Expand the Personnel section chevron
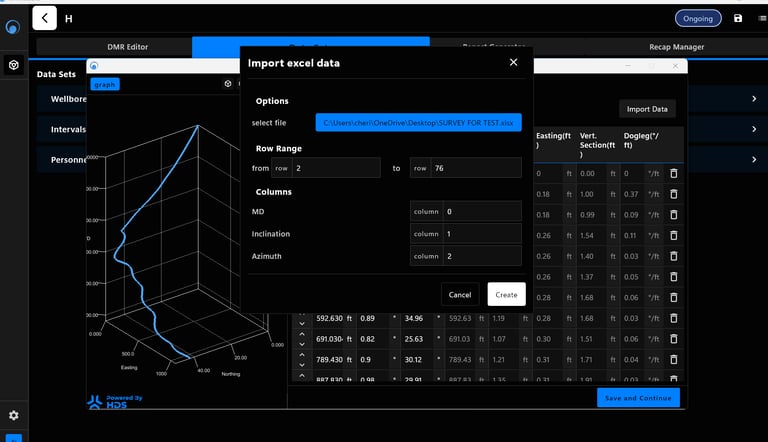The image size is (768, 442). click(x=754, y=160)
